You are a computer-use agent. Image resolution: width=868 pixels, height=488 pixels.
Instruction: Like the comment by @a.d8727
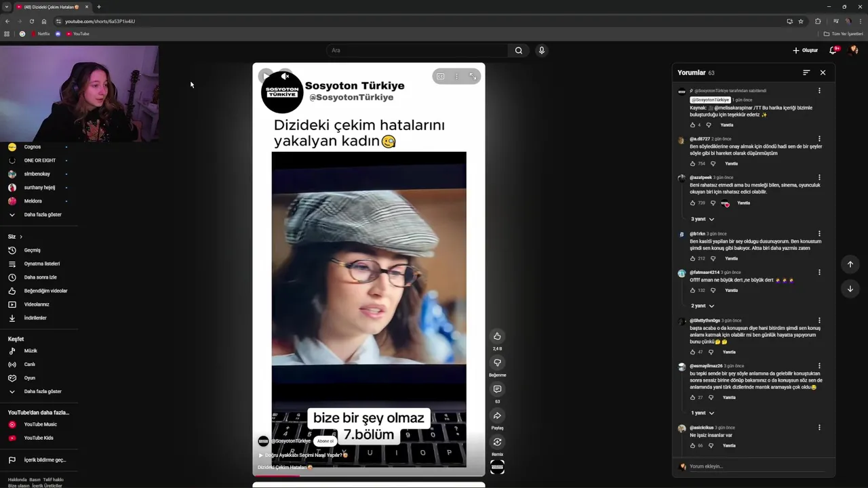692,164
